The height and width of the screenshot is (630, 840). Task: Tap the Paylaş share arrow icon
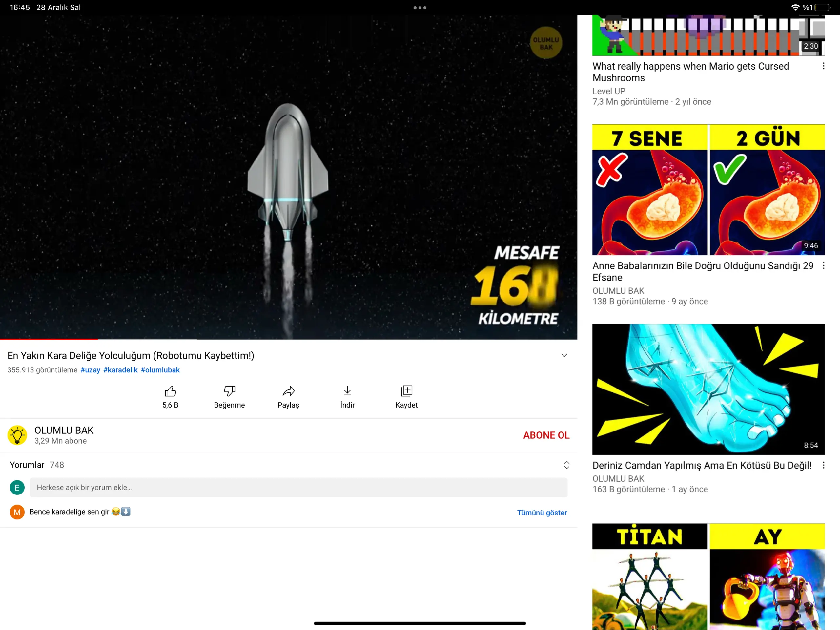tap(288, 391)
